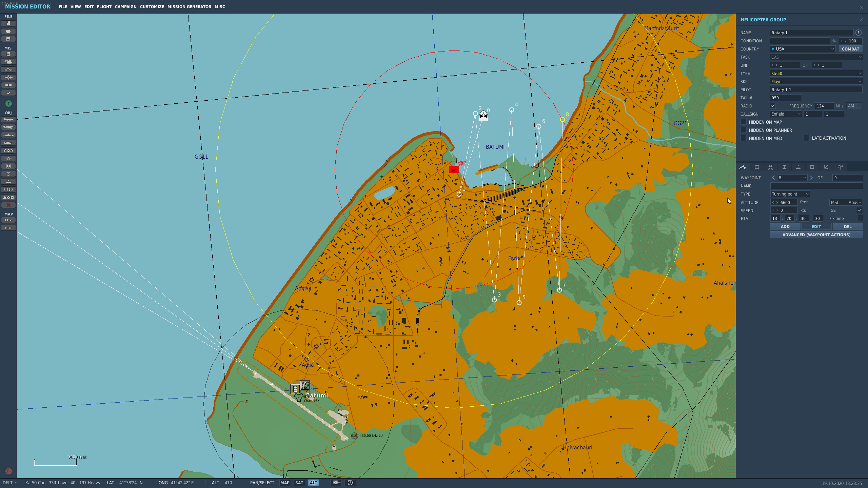
Task: Launch the mission with the green arrow
Action: tap(8, 103)
